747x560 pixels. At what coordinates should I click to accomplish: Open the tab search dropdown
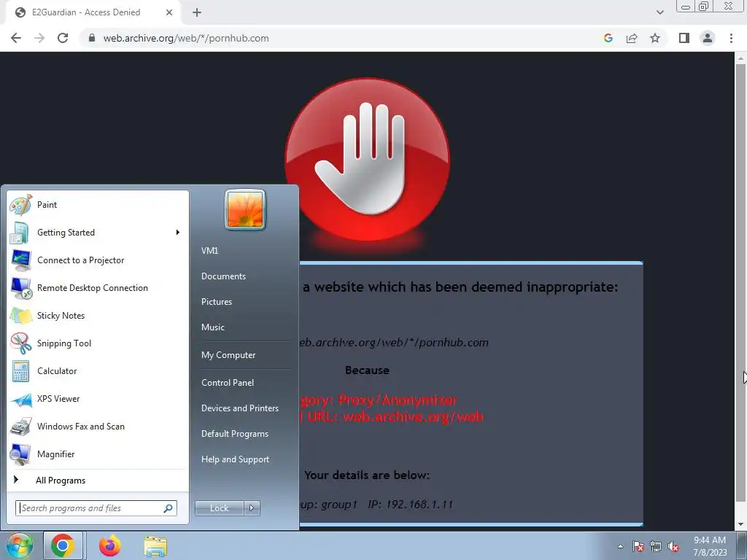pos(659,12)
